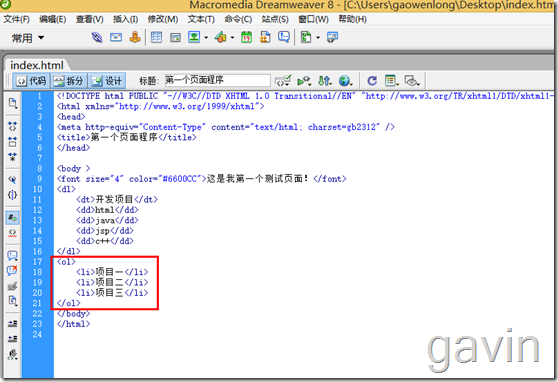Open the 查看(V) menu
The height and width of the screenshot is (382, 558).
[x=89, y=19]
